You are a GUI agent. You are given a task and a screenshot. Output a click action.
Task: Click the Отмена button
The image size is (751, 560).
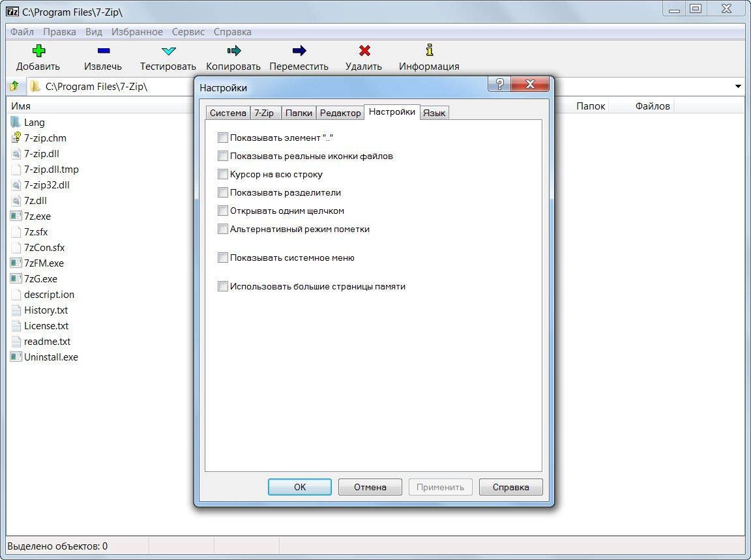[x=370, y=487]
